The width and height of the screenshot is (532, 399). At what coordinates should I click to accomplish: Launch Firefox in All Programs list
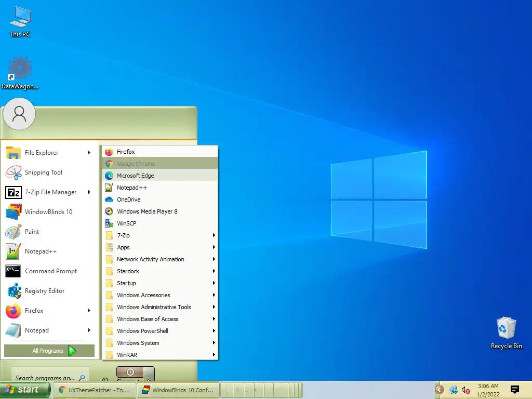click(x=160, y=152)
